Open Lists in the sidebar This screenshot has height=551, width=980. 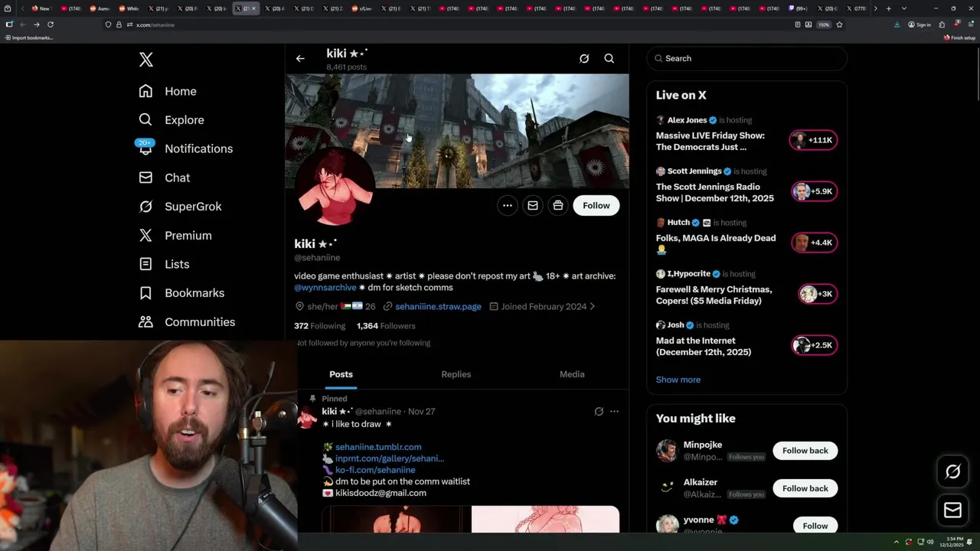pyautogui.click(x=164, y=264)
